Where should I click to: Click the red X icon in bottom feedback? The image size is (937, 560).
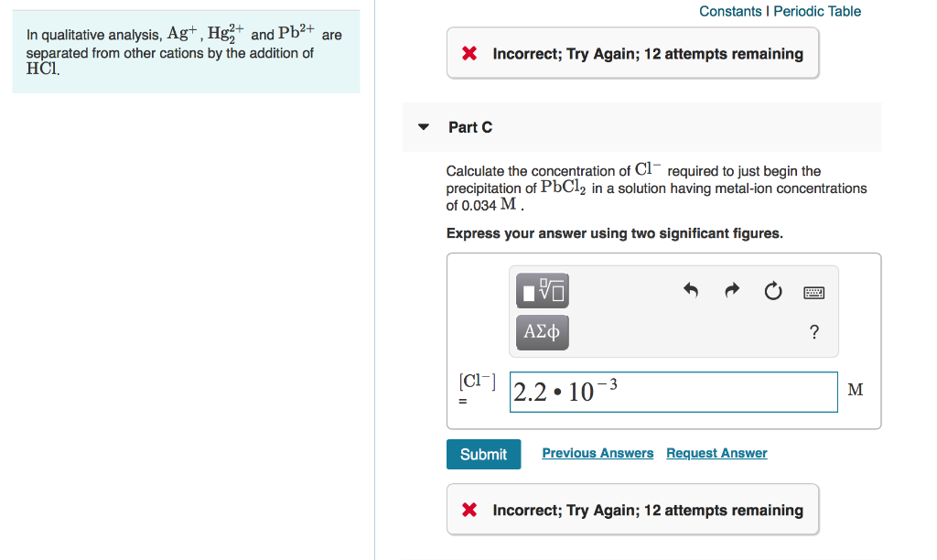pyautogui.click(x=469, y=510)
